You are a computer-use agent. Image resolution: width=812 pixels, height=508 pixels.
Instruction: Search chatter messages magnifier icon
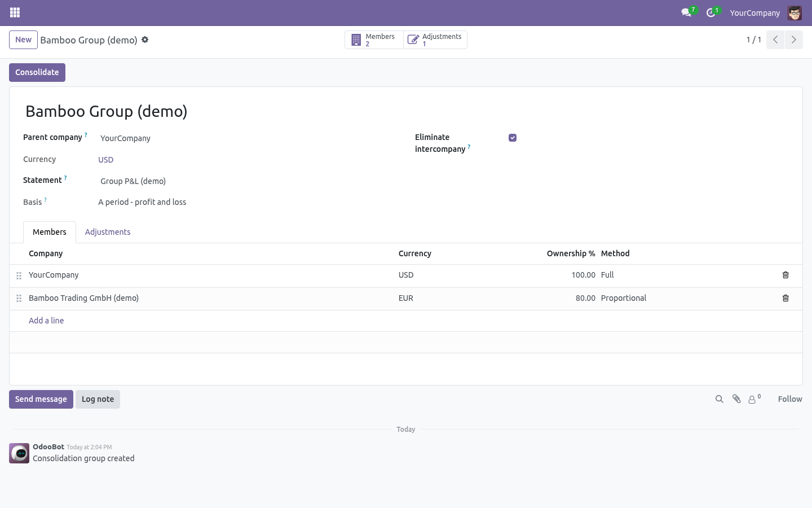(719, 399)
